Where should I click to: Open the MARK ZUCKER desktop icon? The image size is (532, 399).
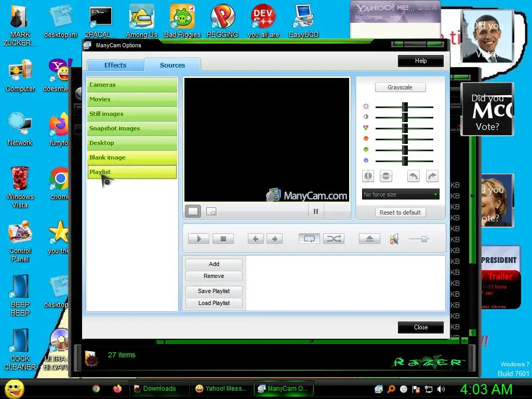coord(20,25)
